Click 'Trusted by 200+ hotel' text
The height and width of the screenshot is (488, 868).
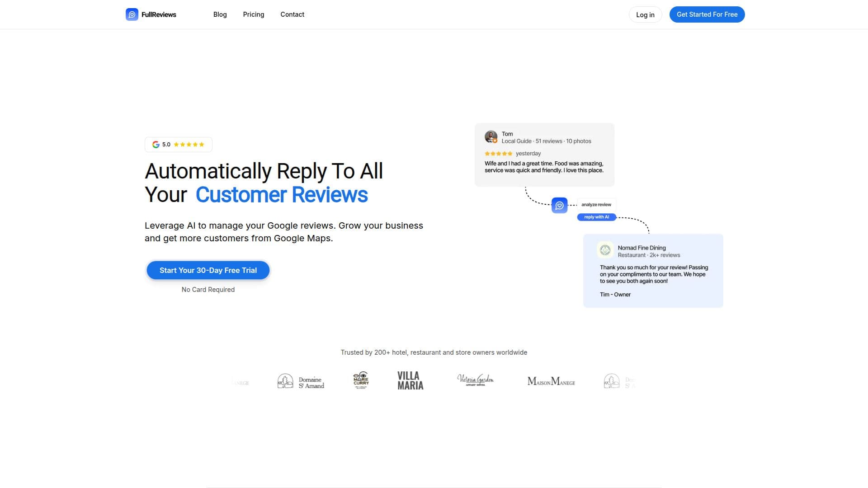(x=434, y=352)
